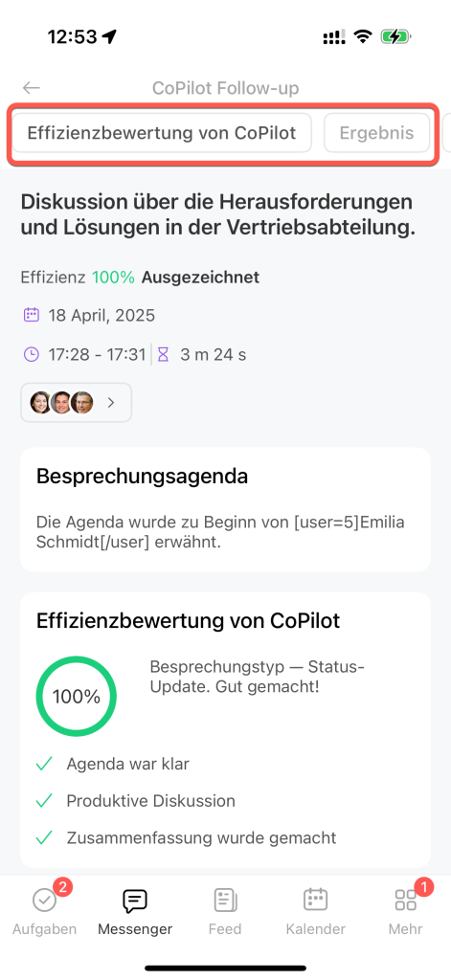The width and height of the screenshot is (451, 980).
Task: Tap the back arrow icon
Action: pos(31,88)
